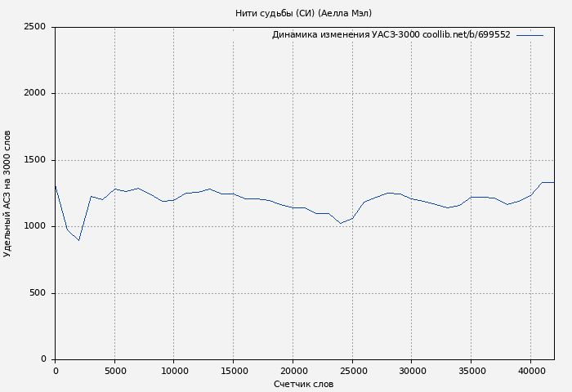Click the 2000 tick label on y-axis
This screenshot has width=572, height=392.
point(34,93)
